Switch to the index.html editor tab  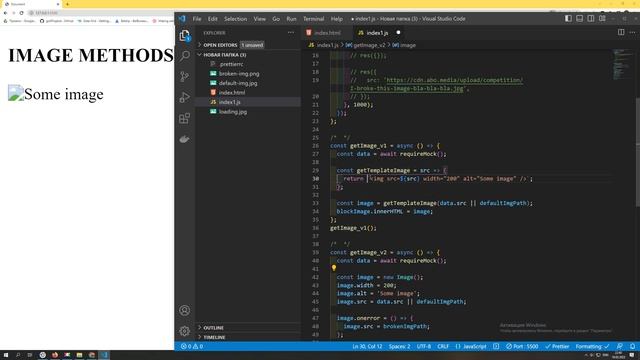click(x=327, y=33)
